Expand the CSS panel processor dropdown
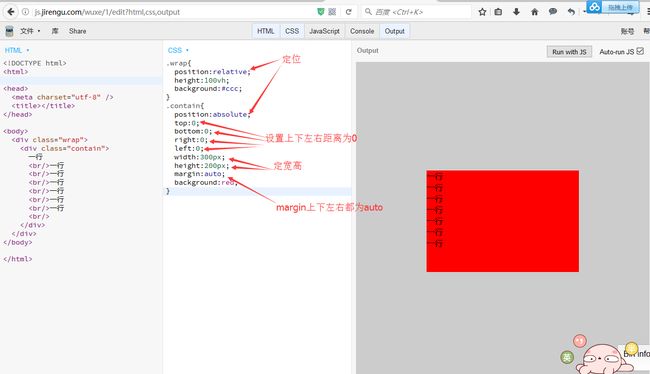 pyautogui.click(x=178, y=50)
